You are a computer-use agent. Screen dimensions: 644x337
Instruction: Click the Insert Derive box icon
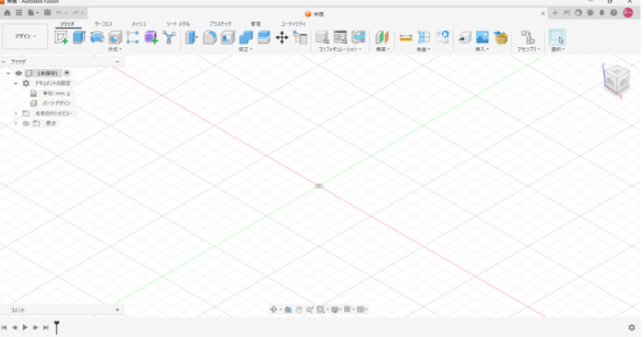[464, 38]
